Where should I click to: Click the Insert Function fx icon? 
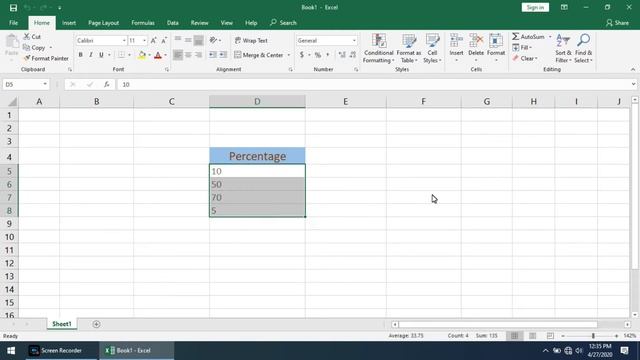(107, 84)
